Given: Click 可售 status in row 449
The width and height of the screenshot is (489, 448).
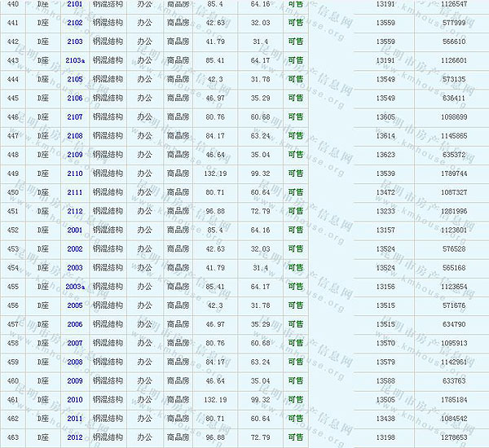Looking at the screenshot, I should click(x=296, y=173).
